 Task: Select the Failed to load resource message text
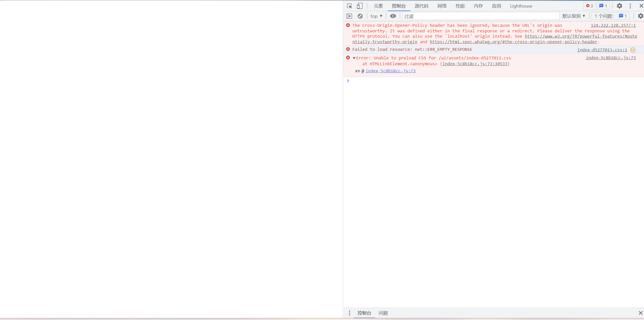[412, 50]
